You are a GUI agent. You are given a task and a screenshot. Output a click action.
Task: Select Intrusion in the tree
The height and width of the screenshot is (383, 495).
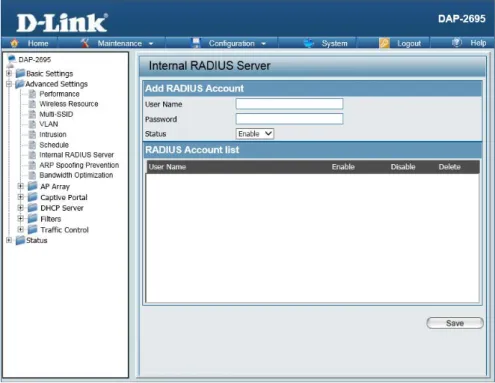53,135
